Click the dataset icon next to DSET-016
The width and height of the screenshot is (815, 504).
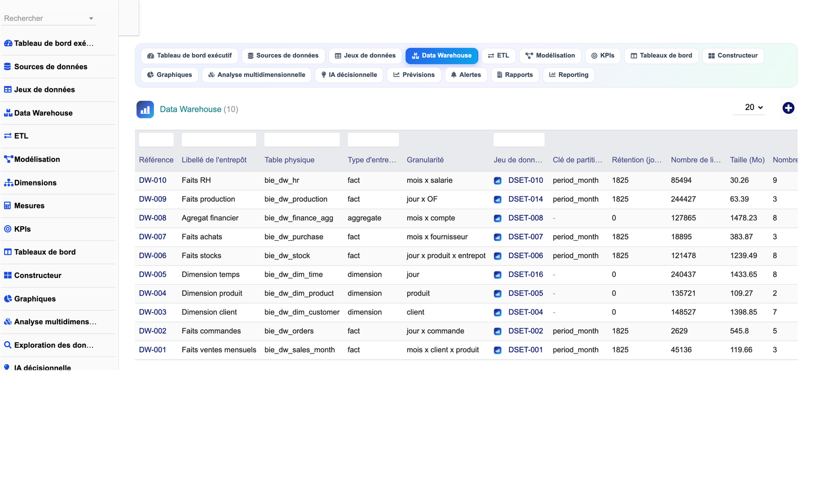pyautogui.click(x=497, y=275)
